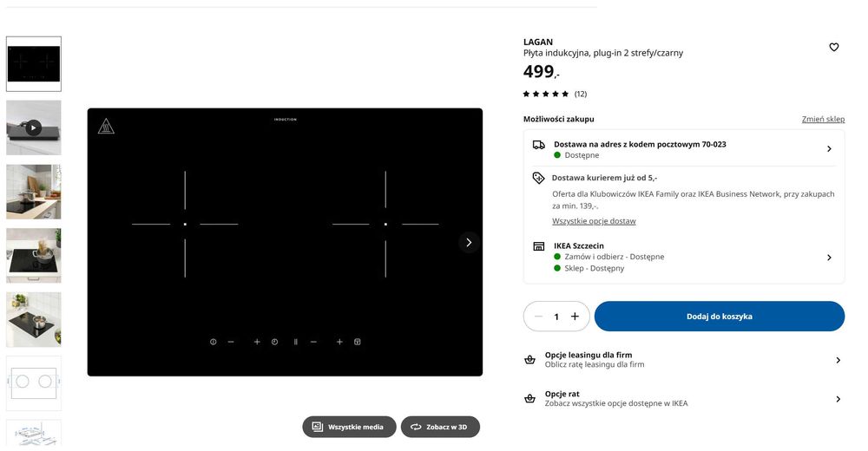The height and width of the screenshot is (451, 868).
Task: Click 'Sklep - Dostępny' status
Action: pos(594,268)
